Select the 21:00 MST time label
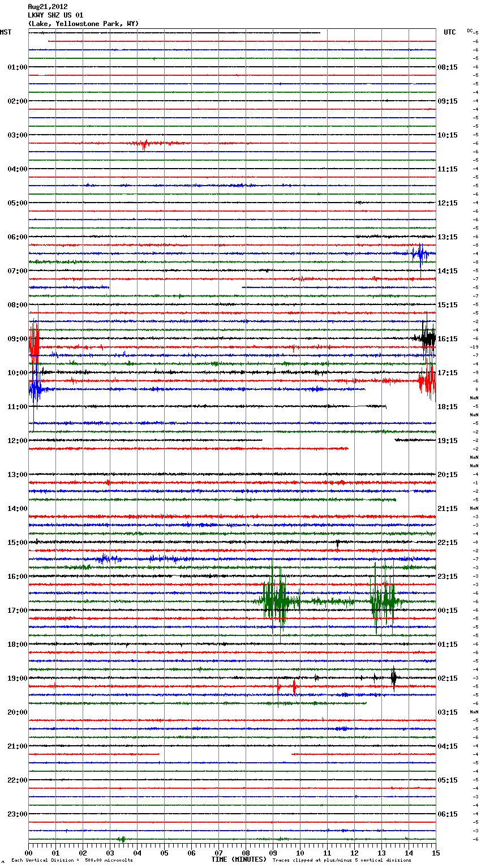Image resolution: width=481 pixels, height=868 pixels. (17, 746)
